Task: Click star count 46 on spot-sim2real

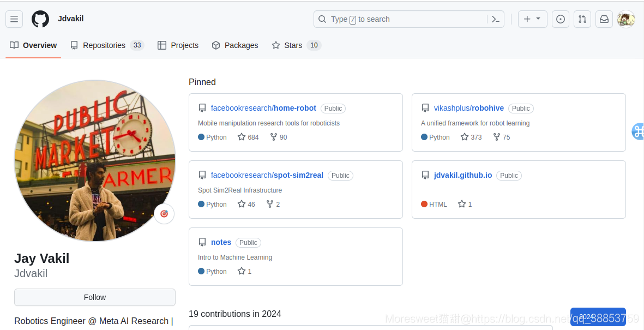Action: [x=246, y=204]
